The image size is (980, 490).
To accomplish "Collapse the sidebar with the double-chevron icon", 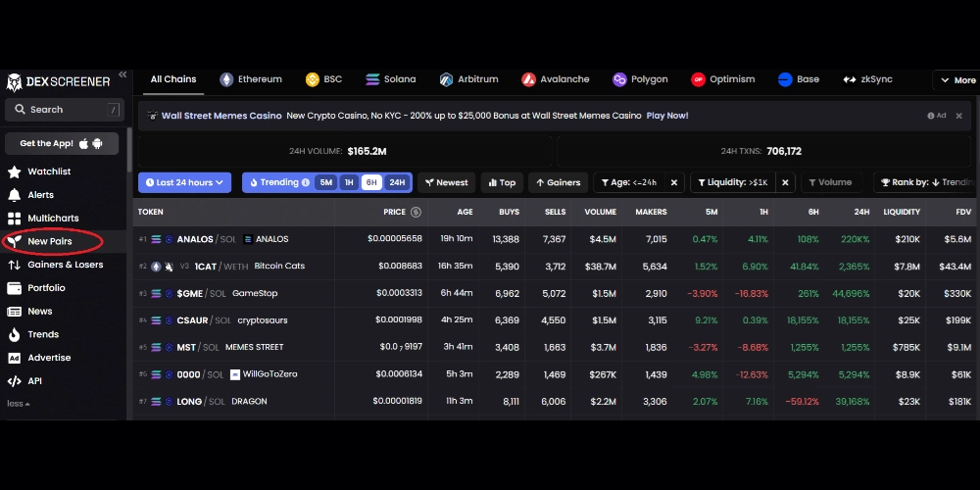I will point(122,74).
